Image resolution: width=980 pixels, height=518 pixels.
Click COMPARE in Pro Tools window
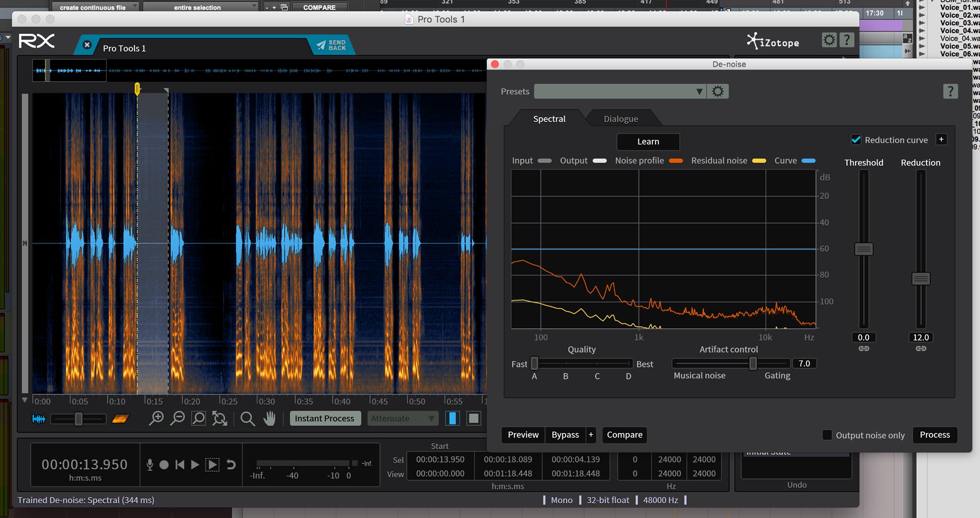coord(319,7)
